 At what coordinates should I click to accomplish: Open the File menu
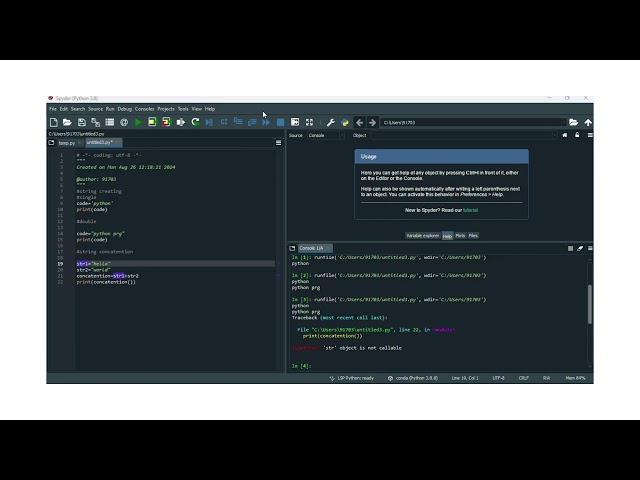point(53,109)
